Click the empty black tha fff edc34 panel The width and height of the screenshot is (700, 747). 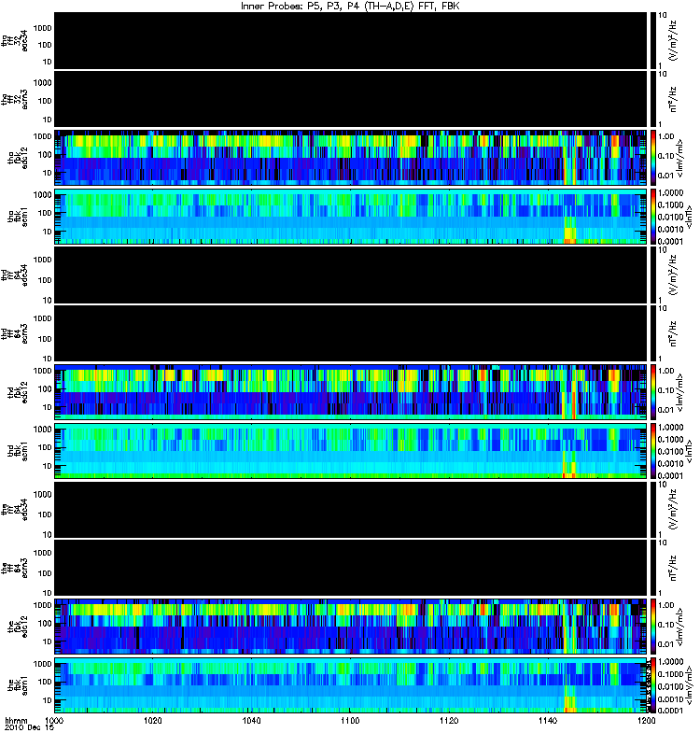point(350,40)
